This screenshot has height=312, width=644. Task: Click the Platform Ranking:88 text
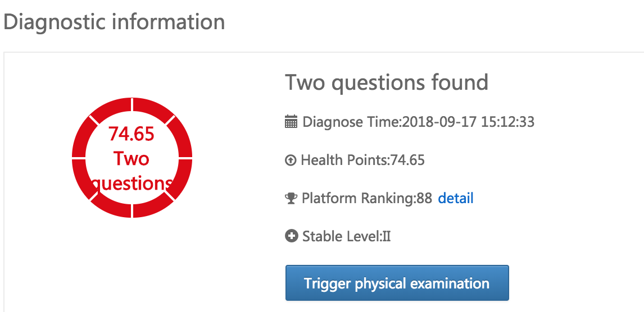(x=366, y=198)
